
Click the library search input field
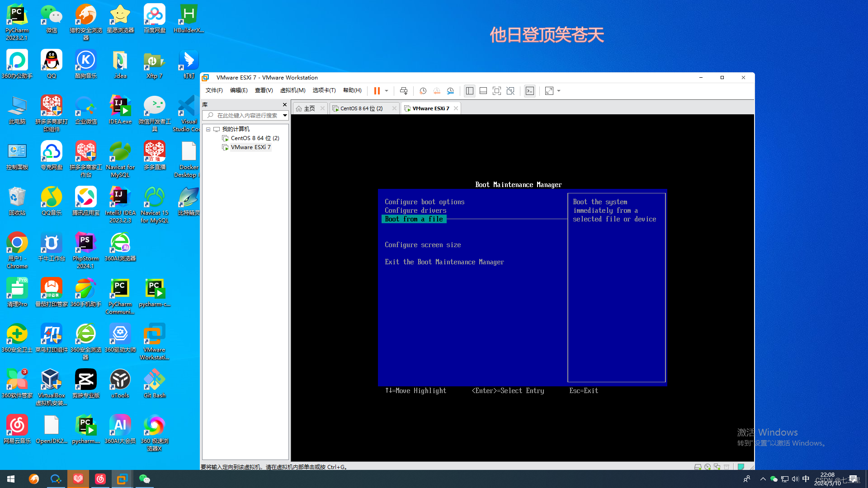pos(246,116)
